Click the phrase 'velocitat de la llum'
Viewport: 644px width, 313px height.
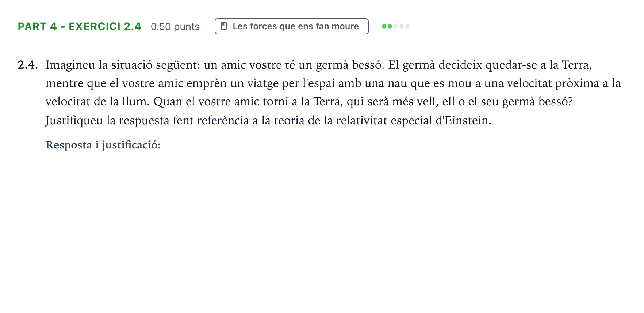[x=97, y=102]
